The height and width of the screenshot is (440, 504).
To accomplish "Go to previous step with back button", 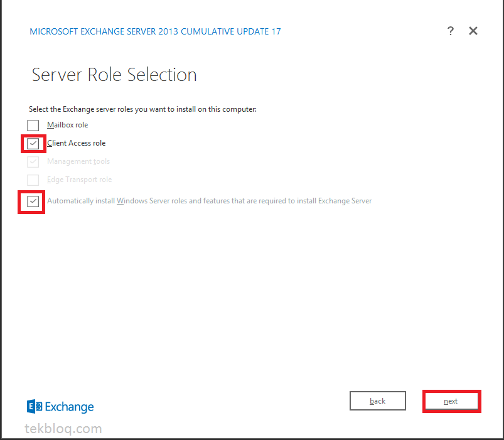I will coord(378,401).
